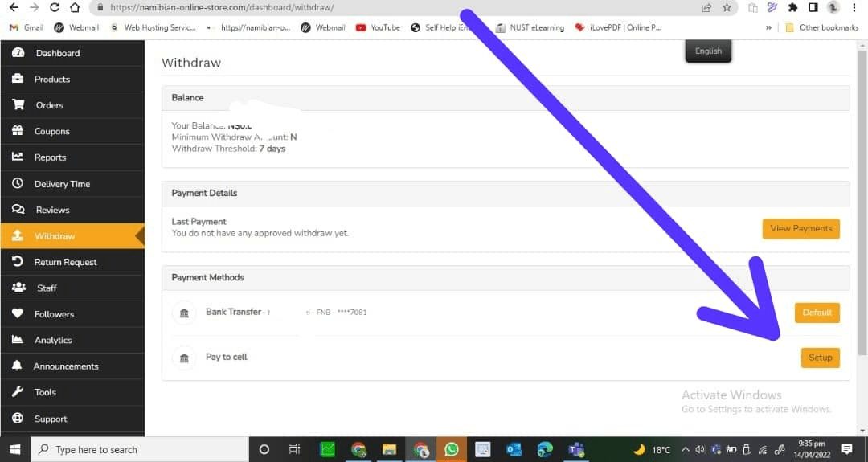Open Products via briefcase icon
868x462 pixels.
coord(18,79)
